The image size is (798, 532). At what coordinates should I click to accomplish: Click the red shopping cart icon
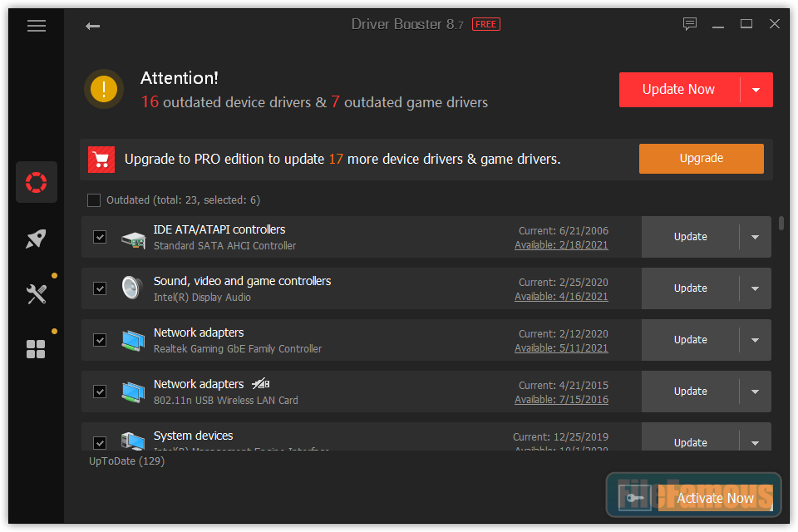point(101,160)
